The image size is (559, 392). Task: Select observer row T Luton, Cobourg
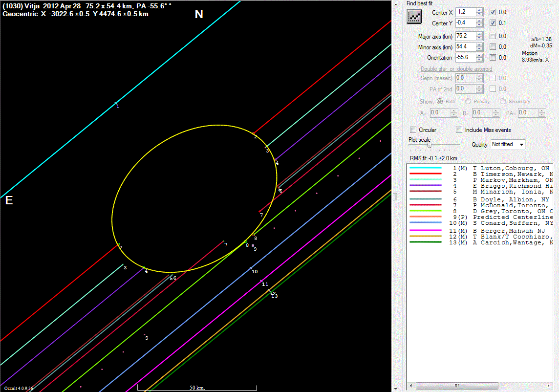(480, 168)
